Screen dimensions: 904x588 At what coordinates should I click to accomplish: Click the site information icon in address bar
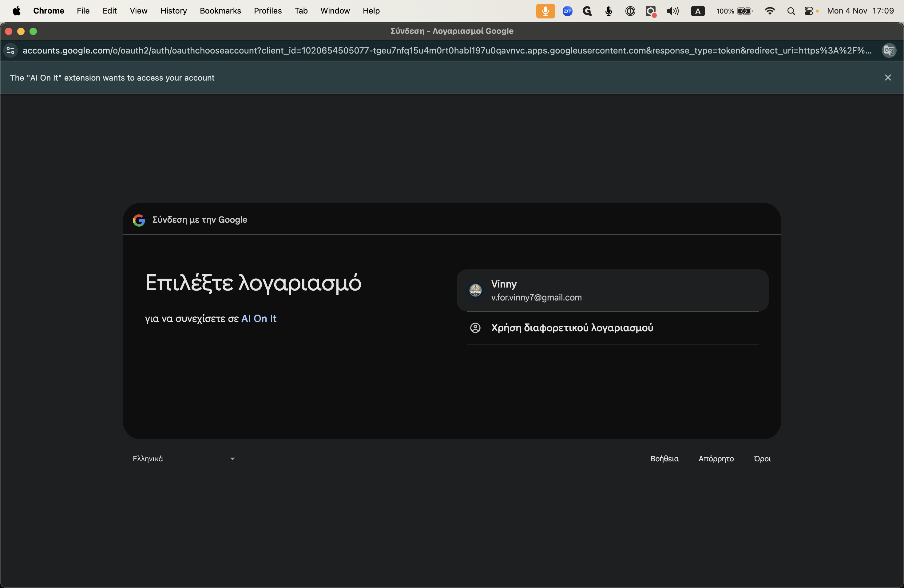pyautogui.click(x=11, y=50)
